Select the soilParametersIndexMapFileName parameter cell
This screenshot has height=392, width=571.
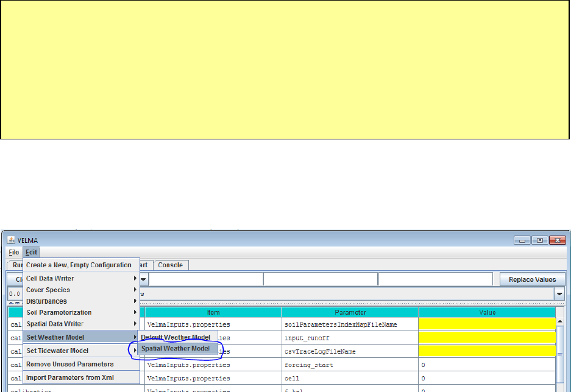tap(350, 324)
